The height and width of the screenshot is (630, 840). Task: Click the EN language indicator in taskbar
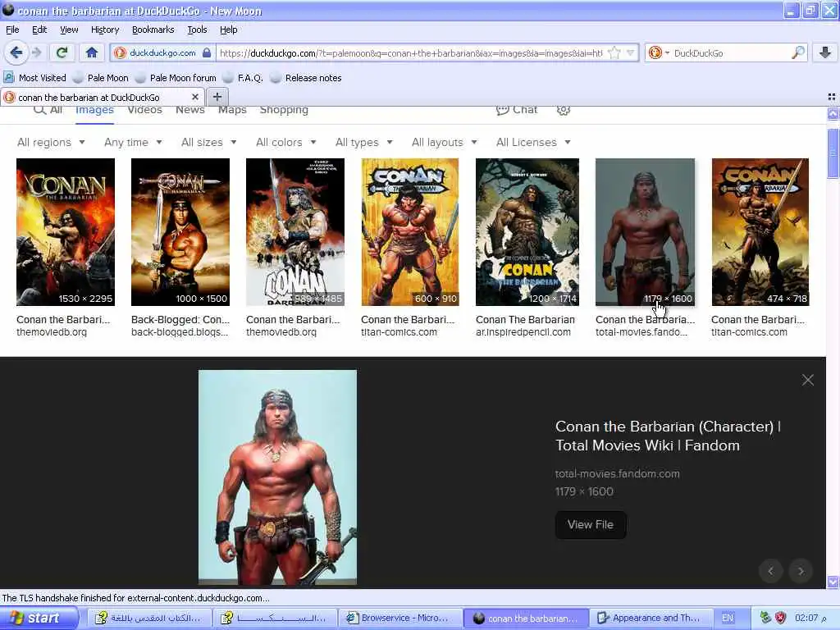[x=728, y=619]
